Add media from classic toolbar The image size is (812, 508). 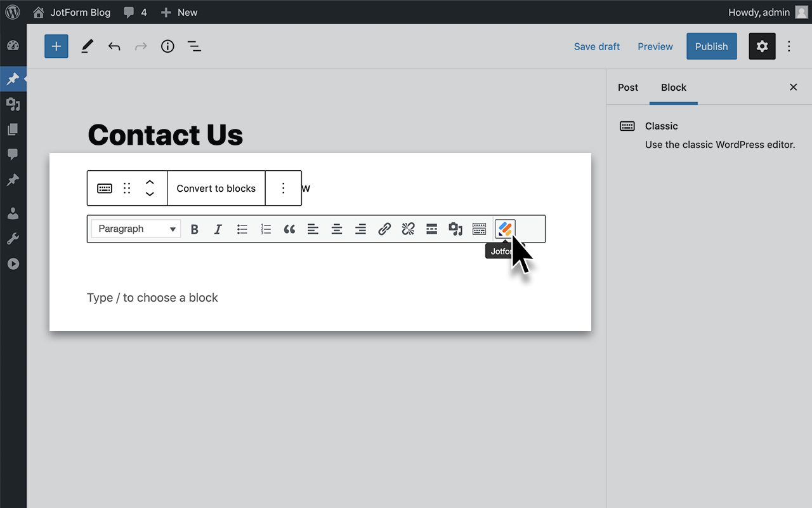pos(455,229)
